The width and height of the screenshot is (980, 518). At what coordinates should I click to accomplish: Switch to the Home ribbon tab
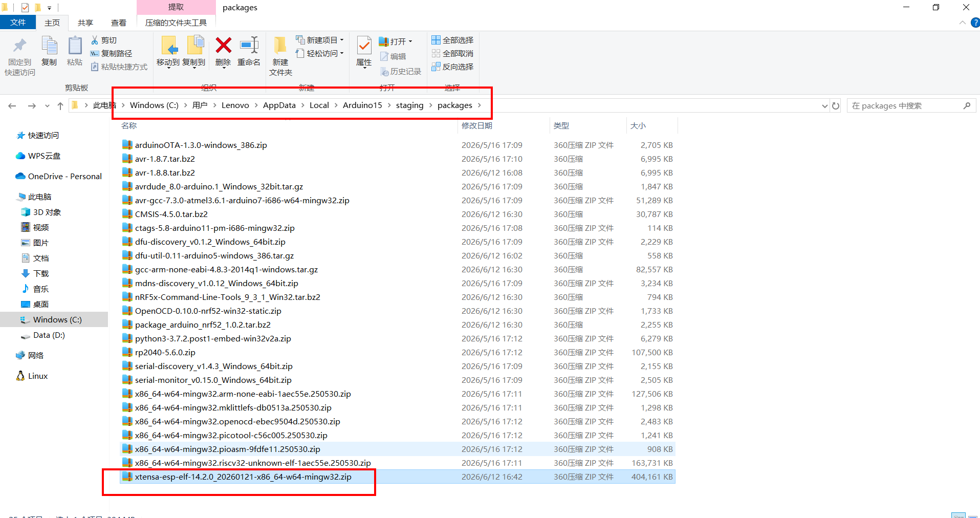point(52,23)
